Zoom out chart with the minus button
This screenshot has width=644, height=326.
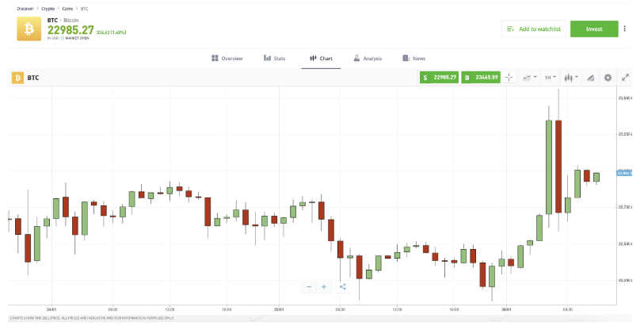pyautogui.click(x=309, y=287)
